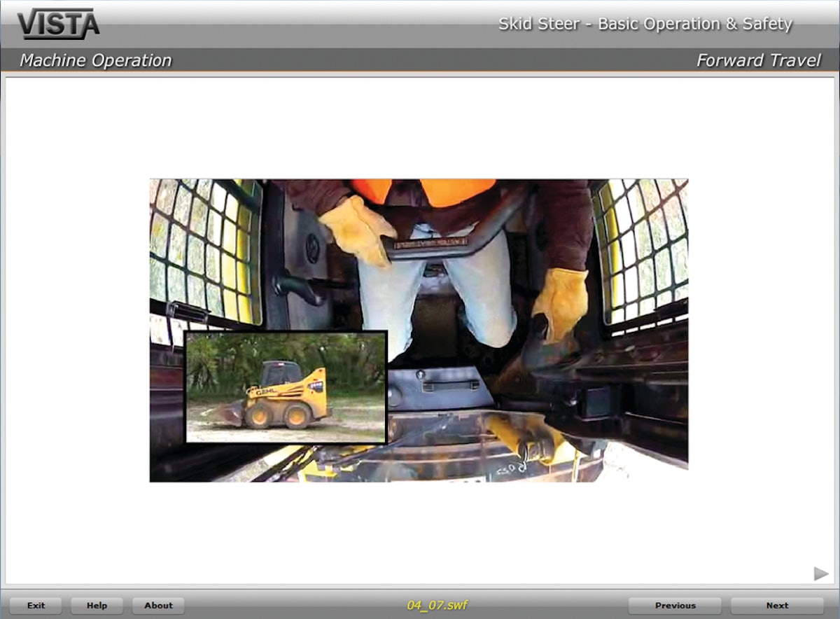The width and height of the screenshot is (840, 619).
Task: Open the About dialog
Action: coord(157,606)
